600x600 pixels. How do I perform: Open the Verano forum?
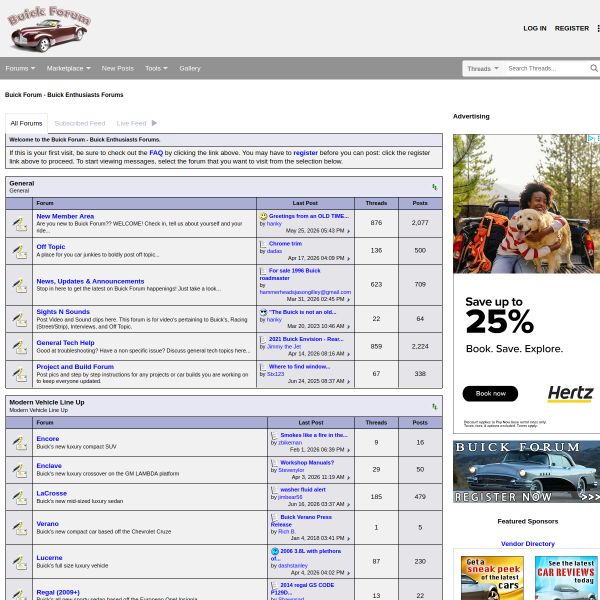tap(47, 524)
